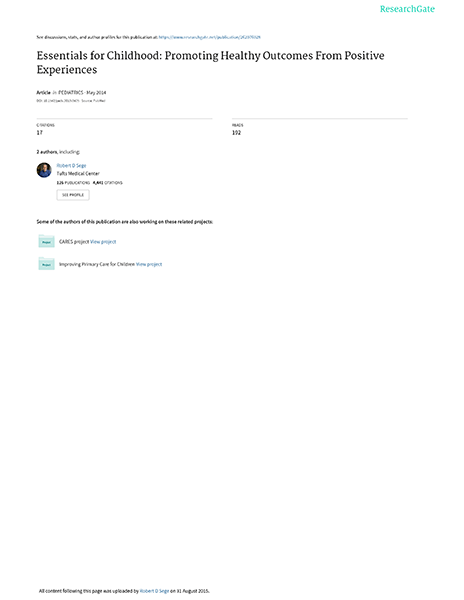The height and width of the screenshot is (600, 464).
Task: Click the CARES project title text
Action: click(x=74, y=241)
